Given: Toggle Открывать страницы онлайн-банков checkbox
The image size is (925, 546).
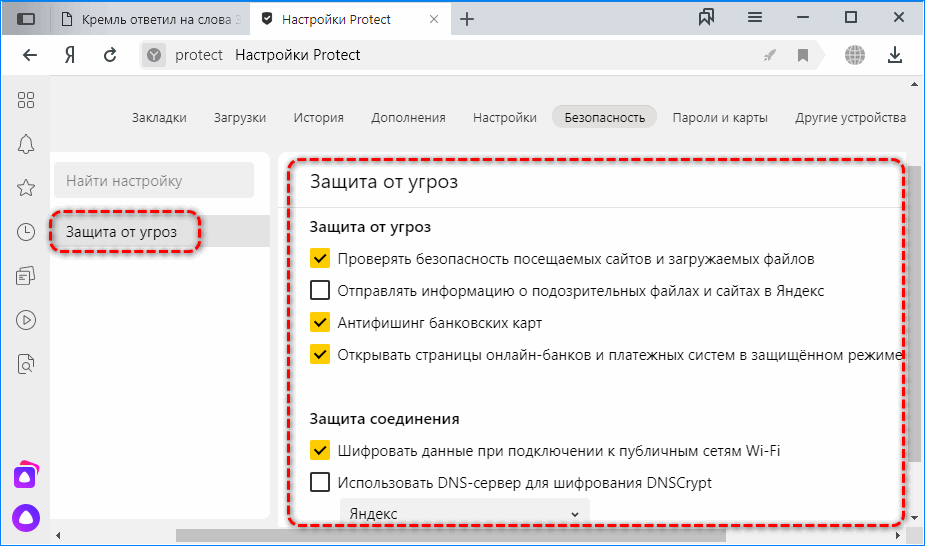Looking at the screenshot, I should 320,354.
